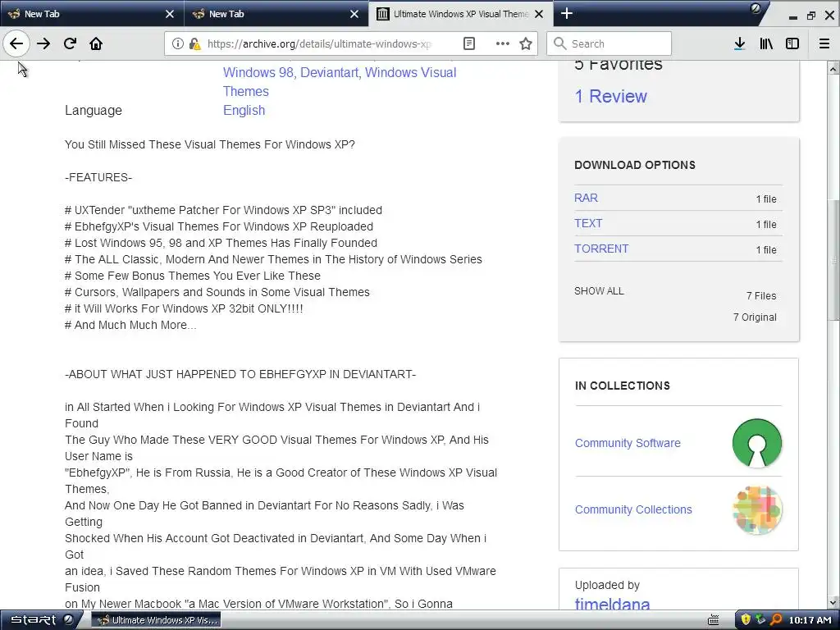Open Community Software collection link

point(628,443)
